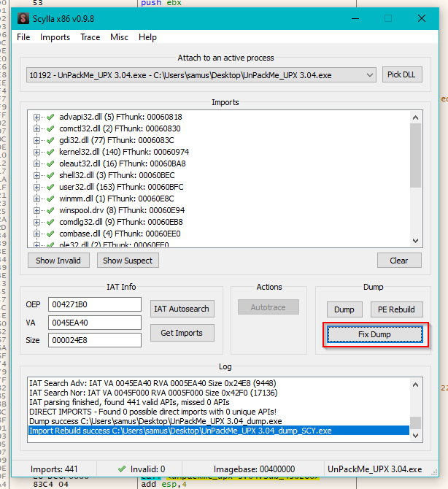Open the Trace menu
The image size is (448, 489).
90,37
